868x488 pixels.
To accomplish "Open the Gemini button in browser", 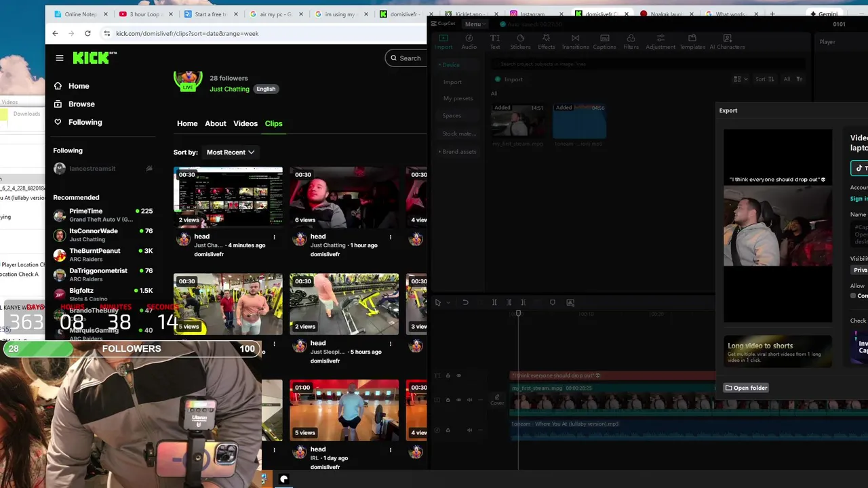I will tap(824, 14).
